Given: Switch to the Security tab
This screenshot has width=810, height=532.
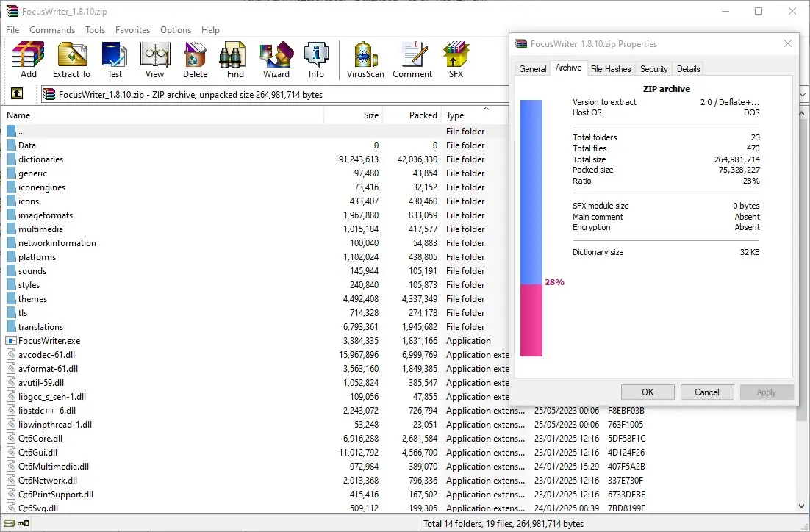Looking at the screenshot, I should pos(653,68).
